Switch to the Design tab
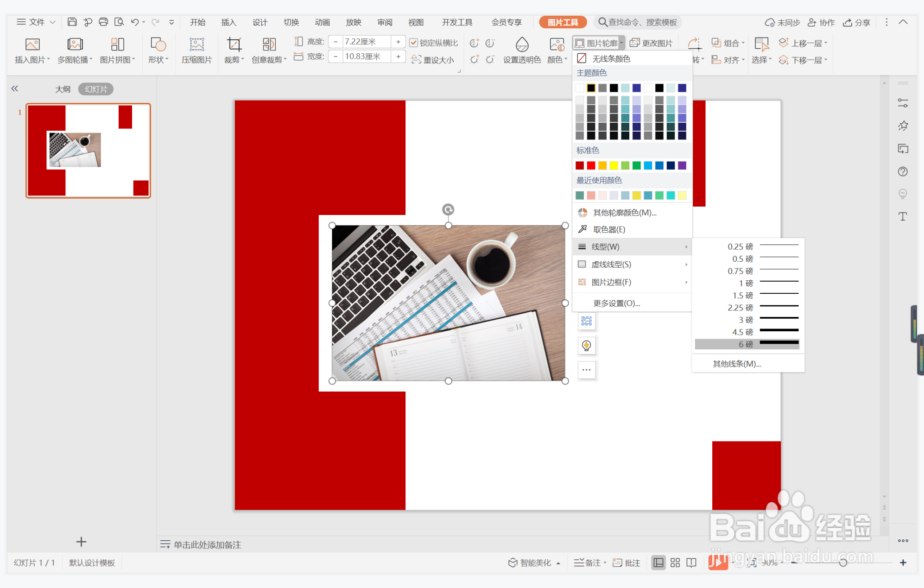Image resolution: width=924 pixels, height=588 pixels. 260,22
